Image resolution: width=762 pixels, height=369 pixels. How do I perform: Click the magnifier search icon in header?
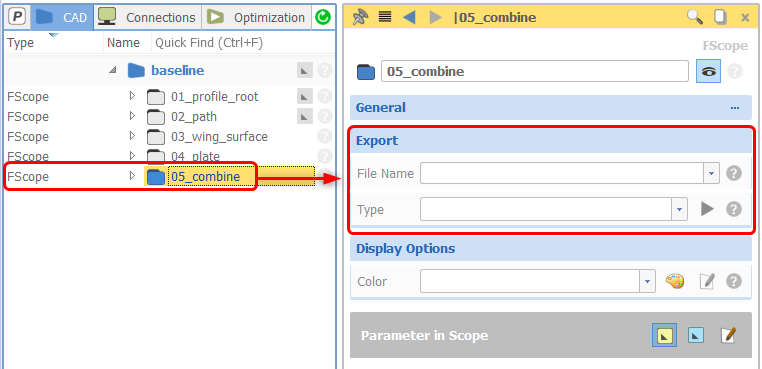pos(695,18)
